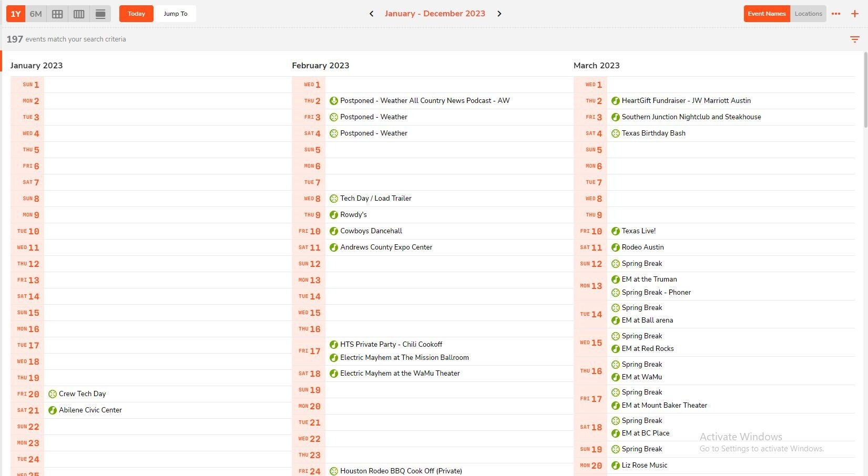Open EM at Mount Baker Theater event
This screenshot has height=476, width=868.
coord(665,405)
